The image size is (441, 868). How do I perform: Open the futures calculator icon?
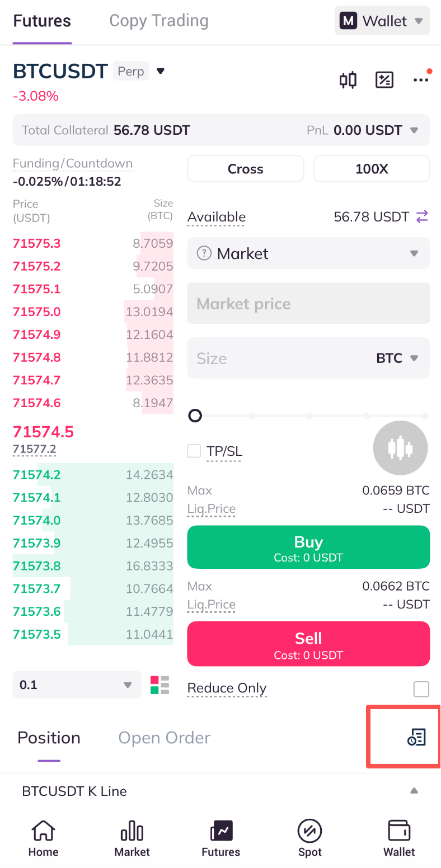(384, 80)
